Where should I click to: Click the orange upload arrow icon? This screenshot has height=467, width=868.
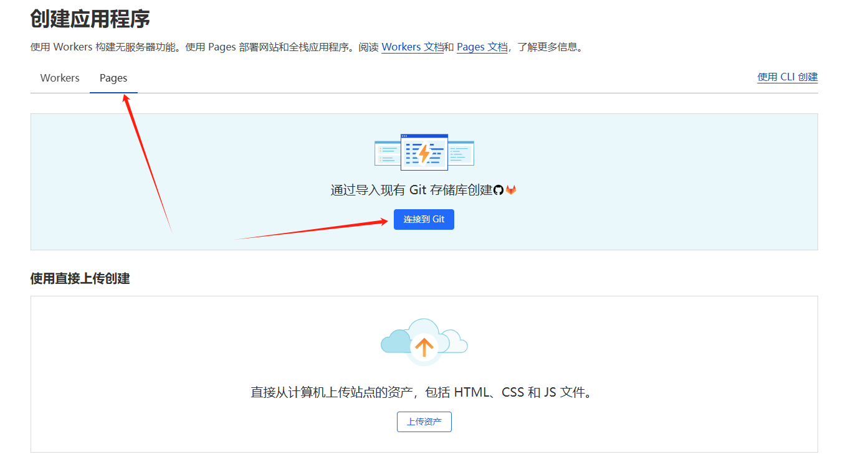424,347
